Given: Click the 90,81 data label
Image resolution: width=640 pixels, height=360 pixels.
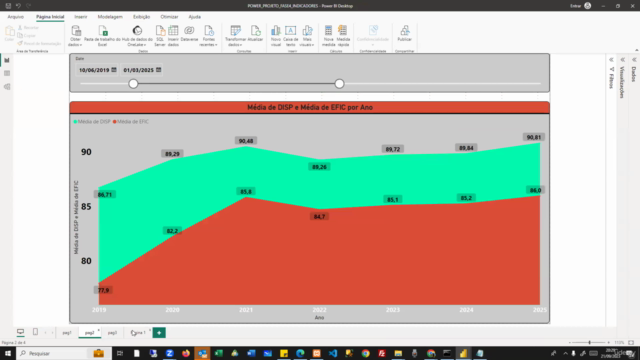Looking at the screenshot, I should coord(533,137).
